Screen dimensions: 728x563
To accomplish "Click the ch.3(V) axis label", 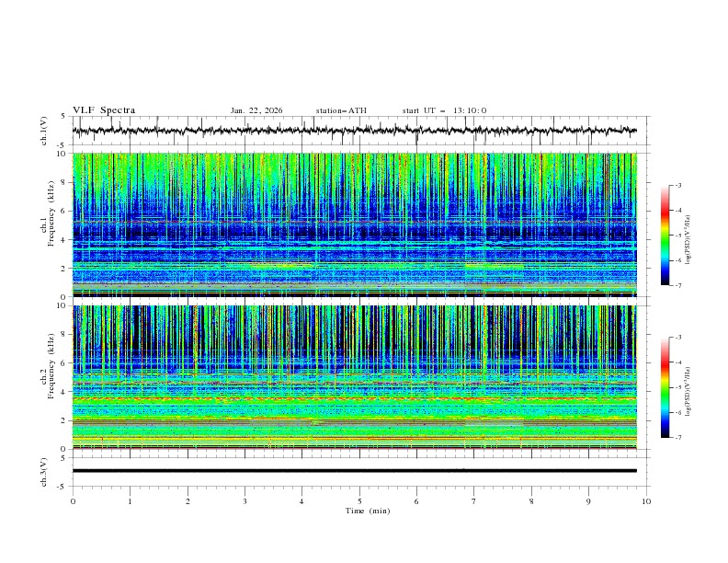I will click(x=46, y=470).
